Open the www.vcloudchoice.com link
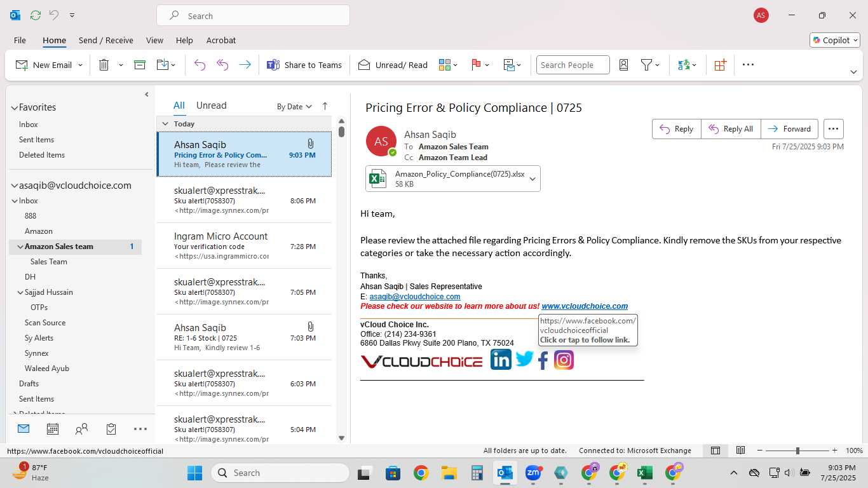This screenshot has height=488, width=868. click(x=585, y=306)
